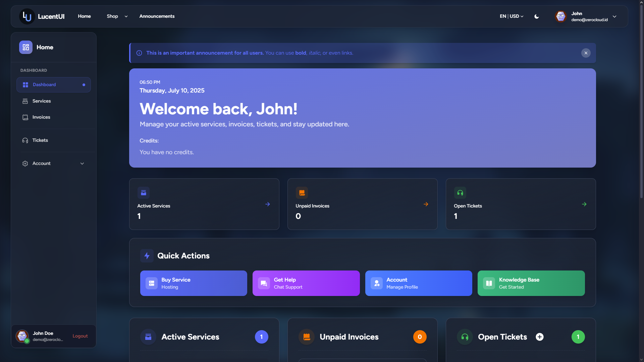The image size is (644, 362).
Task: Click the plus icon next to Open Tickets
Action: point(539,337)
